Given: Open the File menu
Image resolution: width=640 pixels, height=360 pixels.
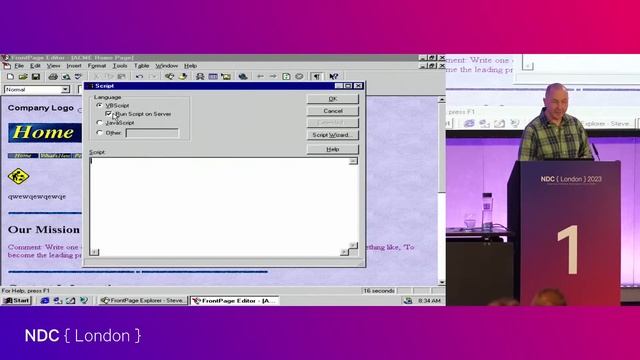Looking at the screenshot, I should click(x=19, y=66).
